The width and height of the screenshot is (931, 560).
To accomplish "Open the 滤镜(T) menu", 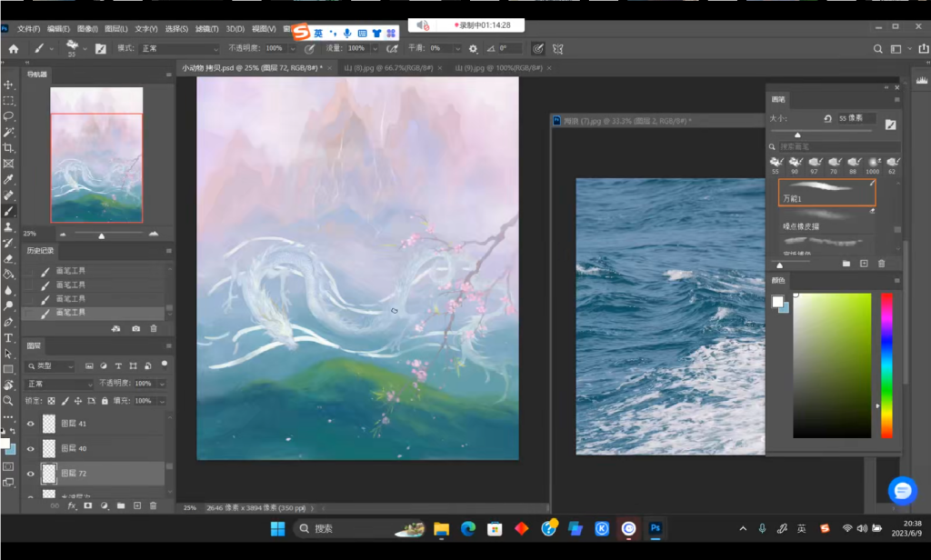I will pos(207,29).
